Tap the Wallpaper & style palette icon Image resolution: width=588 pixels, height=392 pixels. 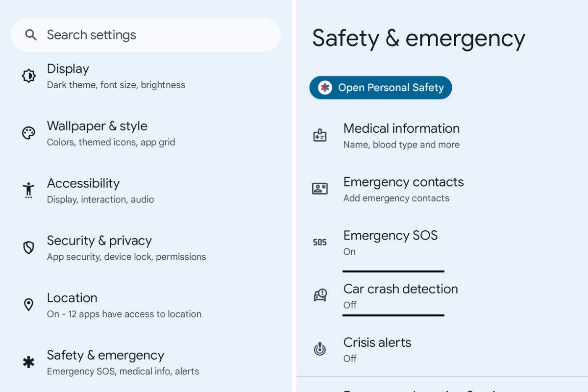[29, 133]
